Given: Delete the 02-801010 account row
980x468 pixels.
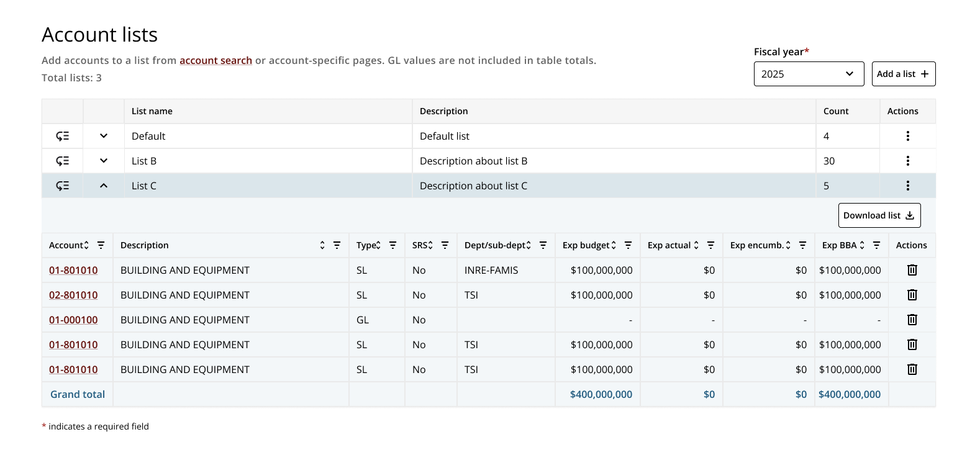Looking at the screenshot, I should pos(912,295).
